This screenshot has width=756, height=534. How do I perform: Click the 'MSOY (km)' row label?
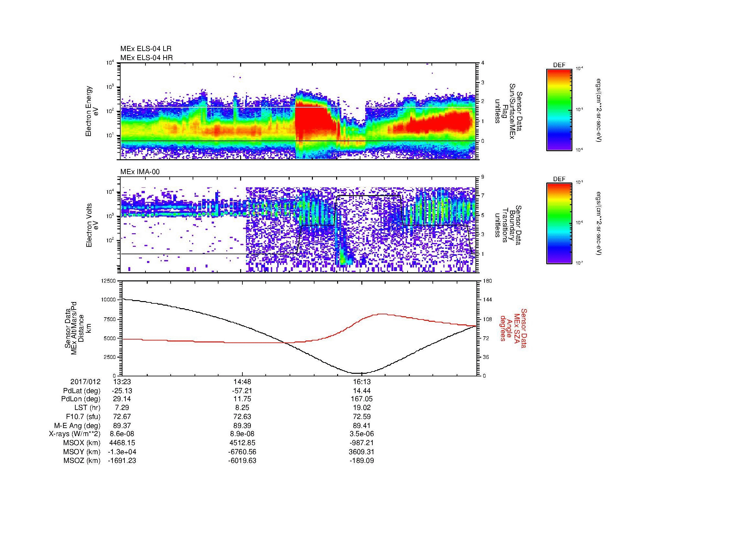[x=82, y=452]
